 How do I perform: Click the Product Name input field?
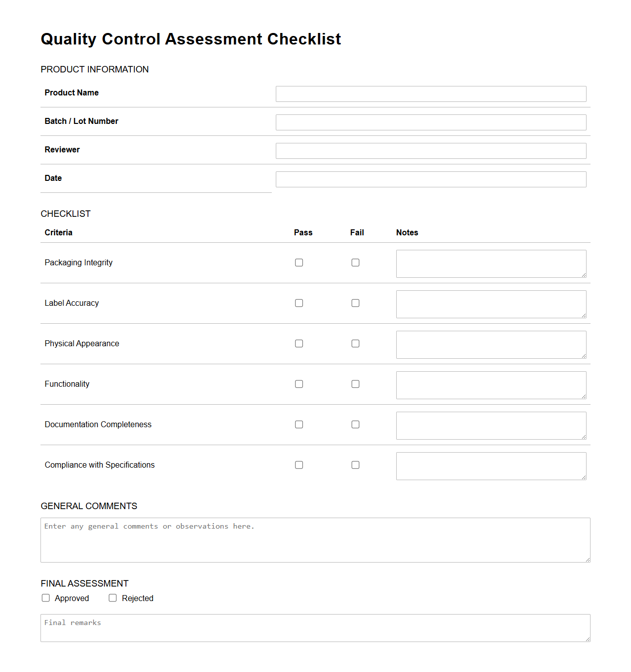(x=431, y=93)
